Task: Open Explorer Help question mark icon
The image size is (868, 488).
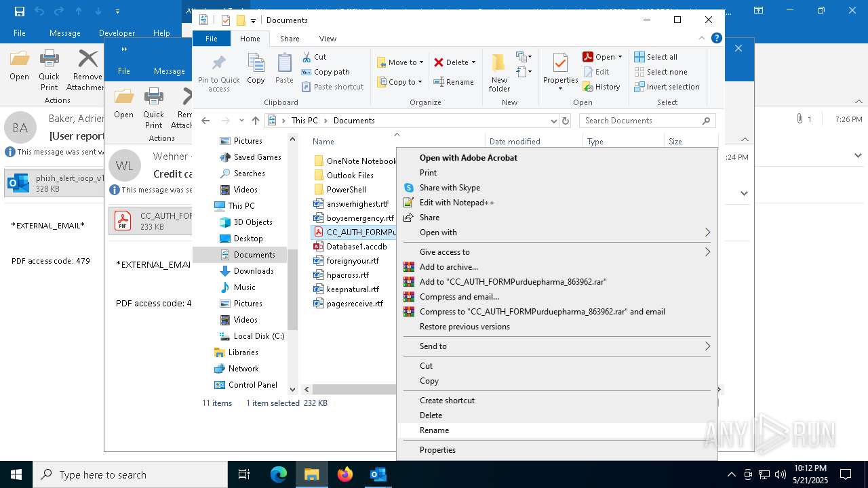Action: [716, 38]
